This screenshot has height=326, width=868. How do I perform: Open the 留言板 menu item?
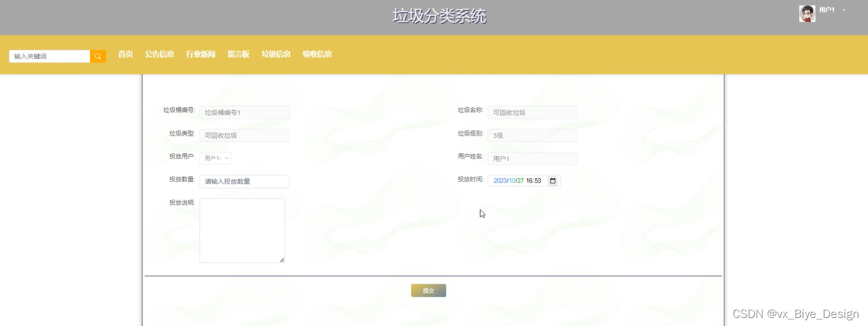pos(238,54)
